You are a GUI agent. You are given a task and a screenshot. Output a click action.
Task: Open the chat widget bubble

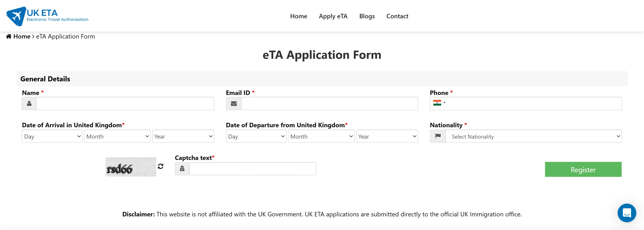626,213
